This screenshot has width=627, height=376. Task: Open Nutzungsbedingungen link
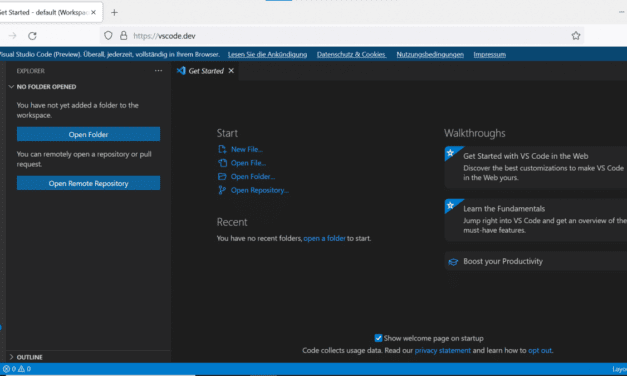[430, 54]
